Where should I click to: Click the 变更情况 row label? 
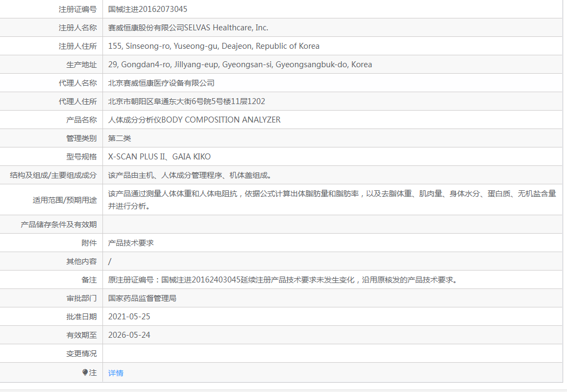pos(81,354)
